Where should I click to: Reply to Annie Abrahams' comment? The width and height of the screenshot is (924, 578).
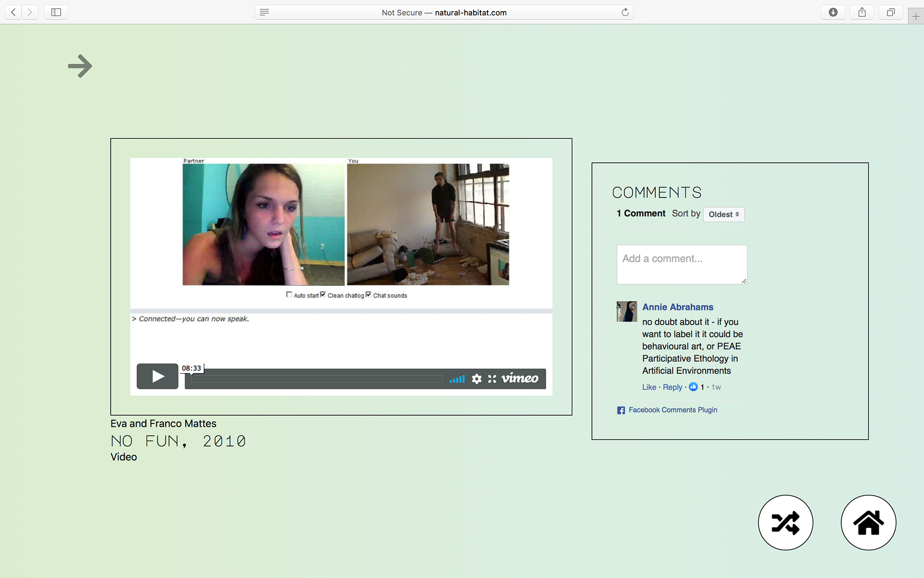672,387
